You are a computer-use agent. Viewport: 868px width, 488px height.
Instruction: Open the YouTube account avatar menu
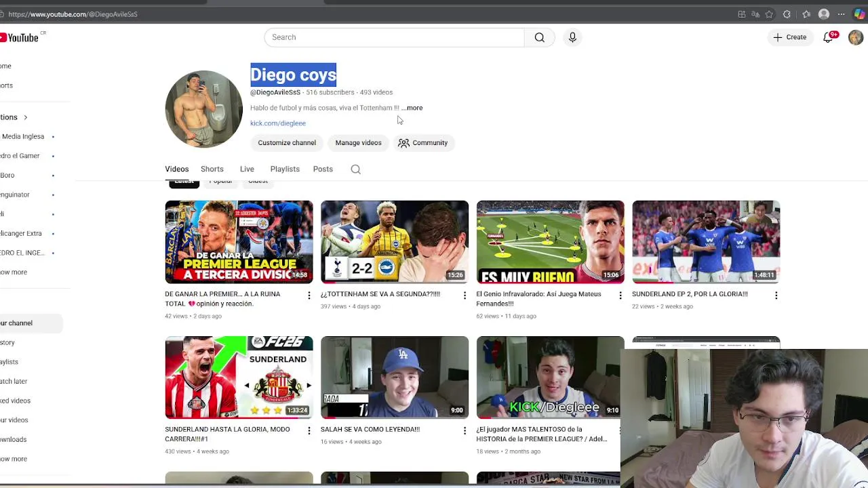pos(856,37)
